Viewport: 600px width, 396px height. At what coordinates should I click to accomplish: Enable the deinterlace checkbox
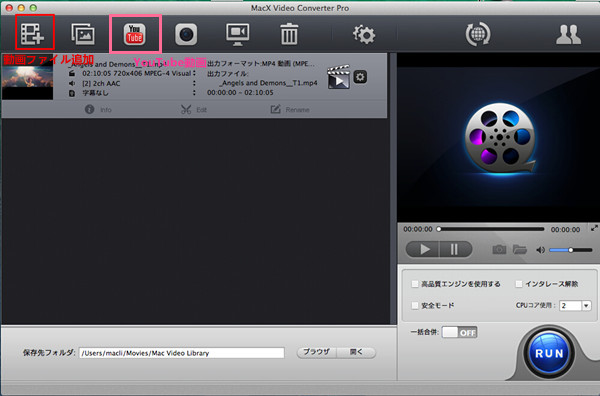pos(518,284)
